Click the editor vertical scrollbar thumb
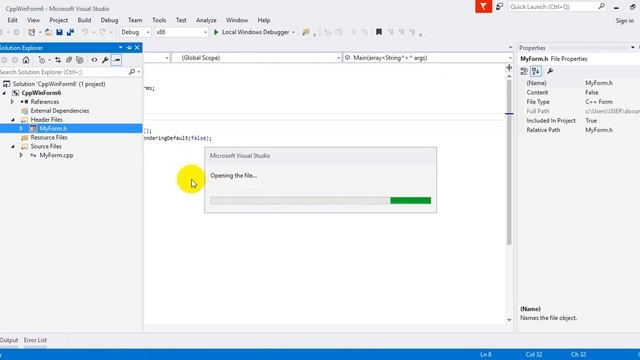Screen dimensions: 640x360 [x=509, y=162]
